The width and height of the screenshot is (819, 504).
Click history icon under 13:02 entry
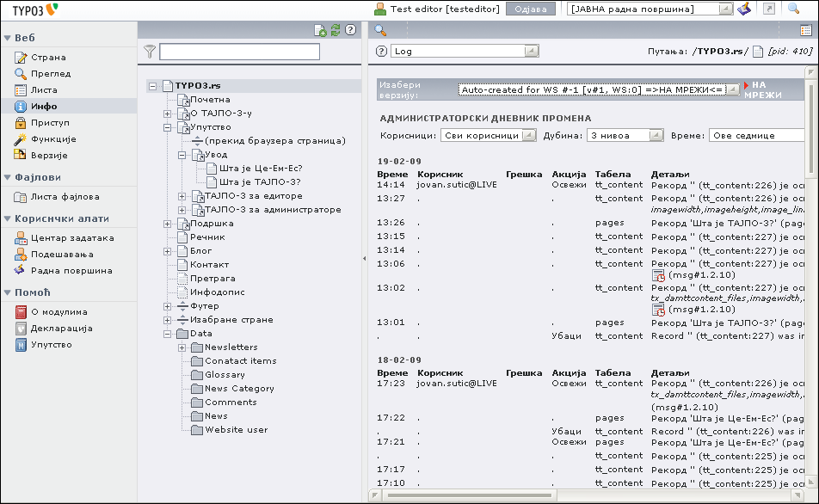pyautogui.click(x=658, y=310)
